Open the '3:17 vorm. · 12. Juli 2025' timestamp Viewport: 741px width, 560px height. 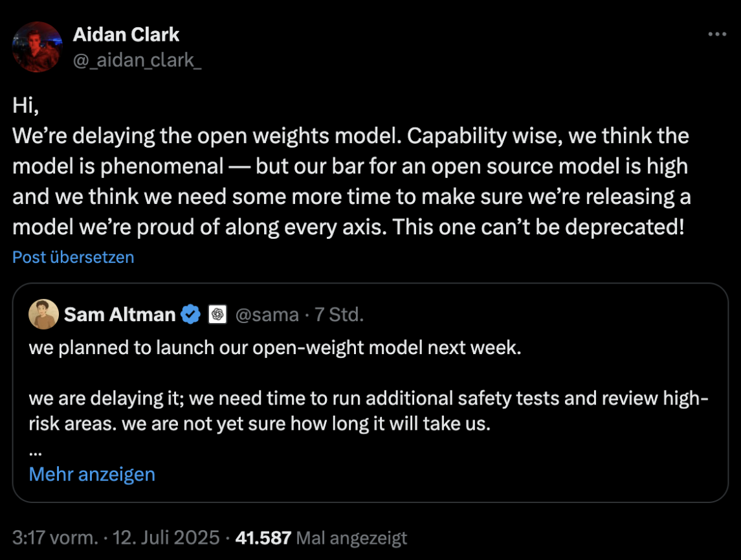click(116, 538)
